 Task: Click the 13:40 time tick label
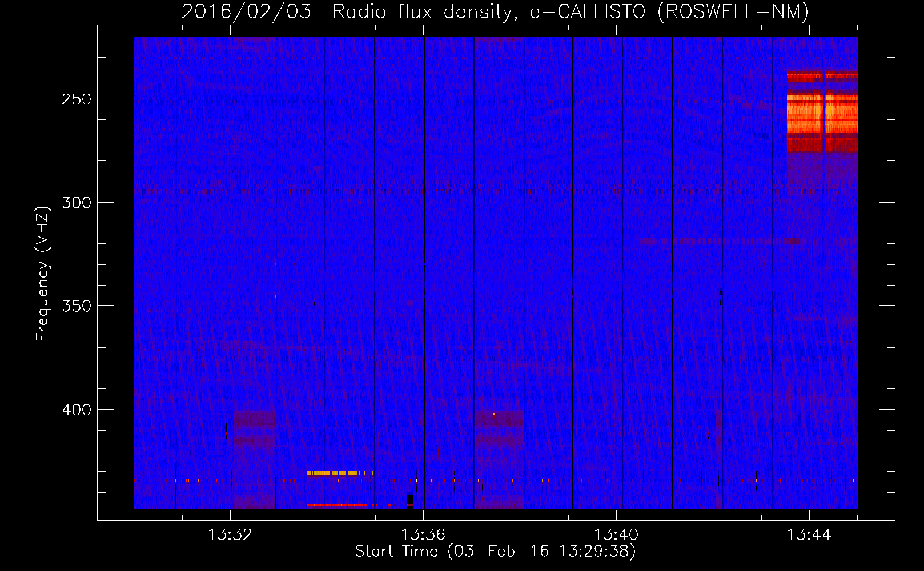[616, 535]
